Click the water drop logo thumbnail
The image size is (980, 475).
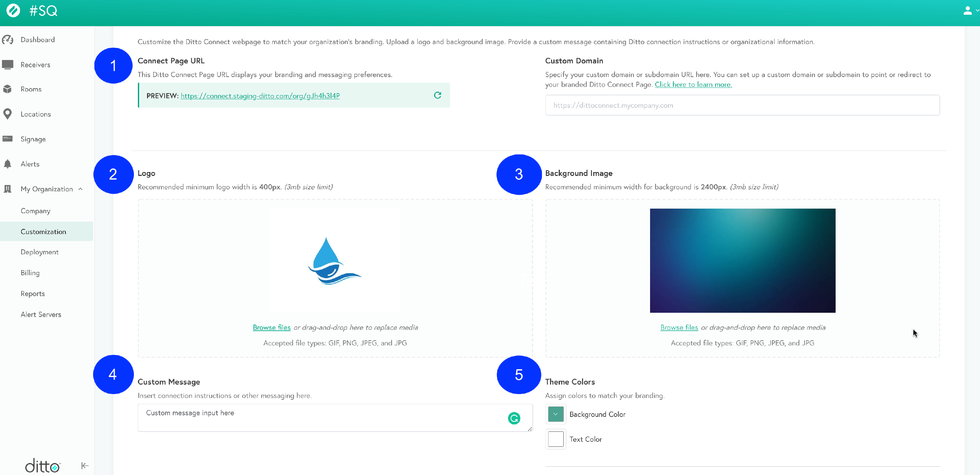coord(335,261)
